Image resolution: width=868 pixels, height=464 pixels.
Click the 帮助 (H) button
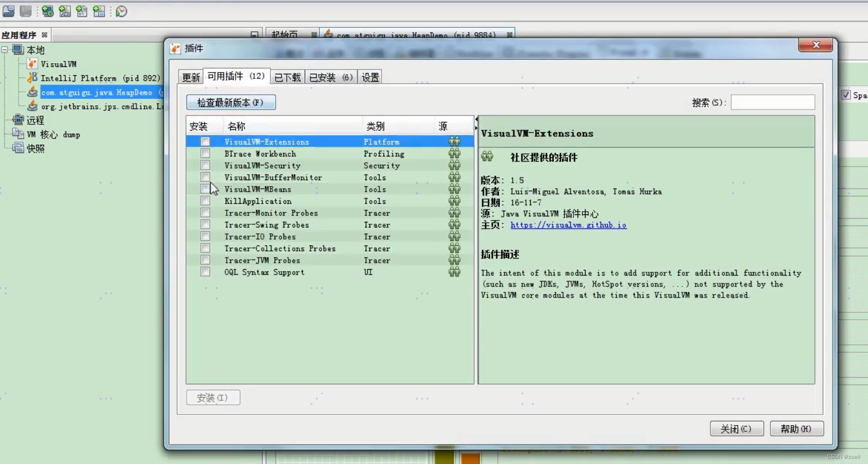click(796, 429)
